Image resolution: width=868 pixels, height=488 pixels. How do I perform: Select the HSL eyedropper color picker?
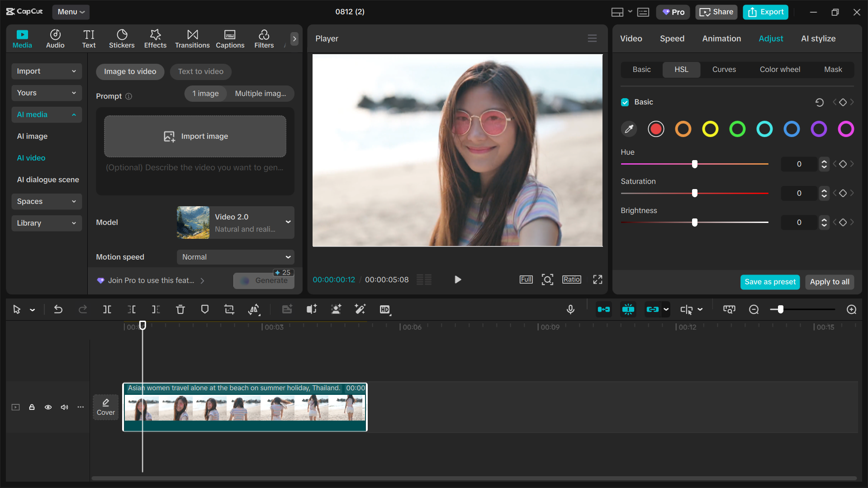[x=629, y=129]
